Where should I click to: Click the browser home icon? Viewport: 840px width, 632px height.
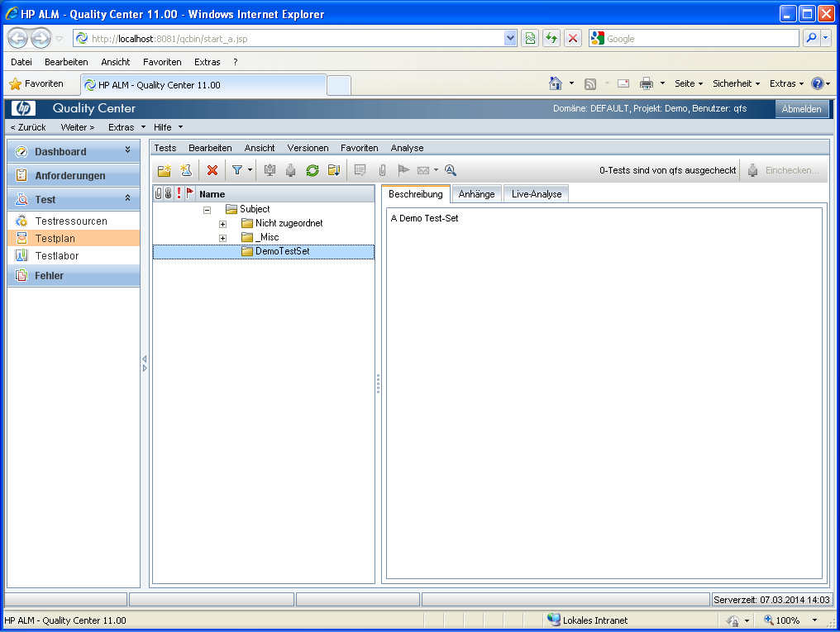556,83
